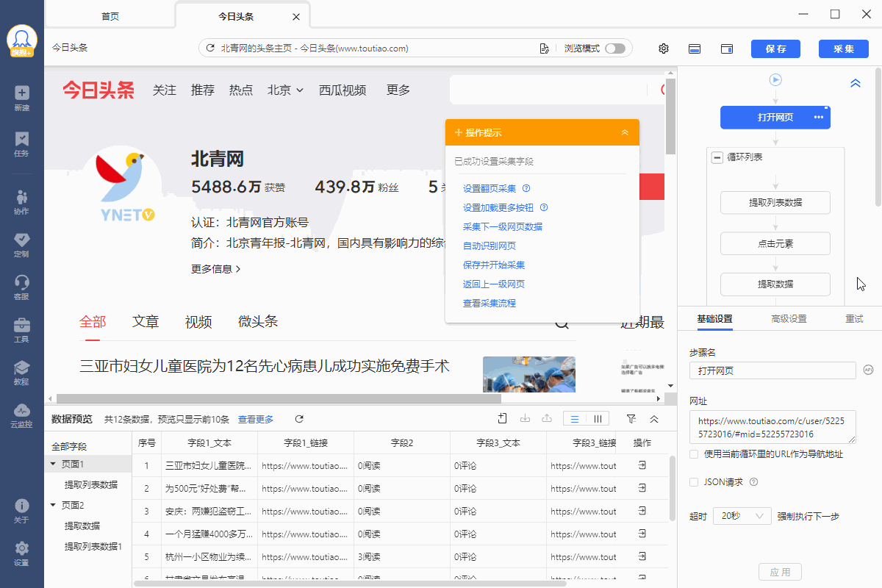Screen dimensions: 882x588
Task: Switch to the 重试 tab
Action: [854, 318]
